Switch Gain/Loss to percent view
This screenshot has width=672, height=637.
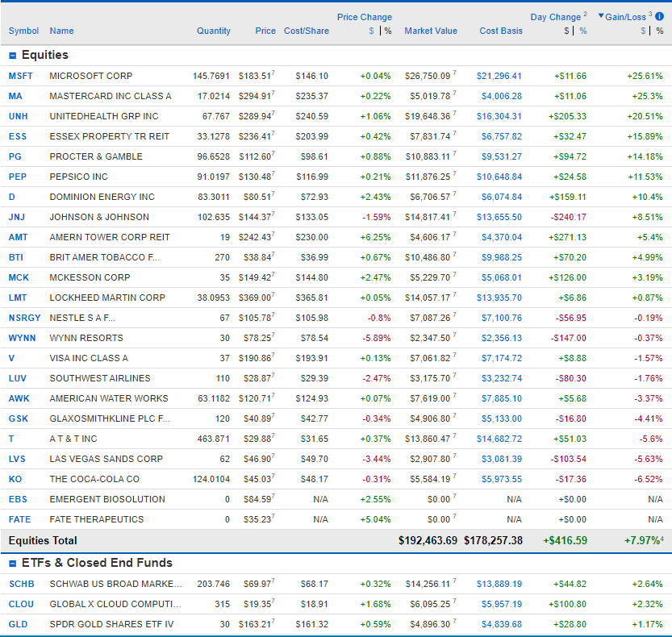coord(660,31)
